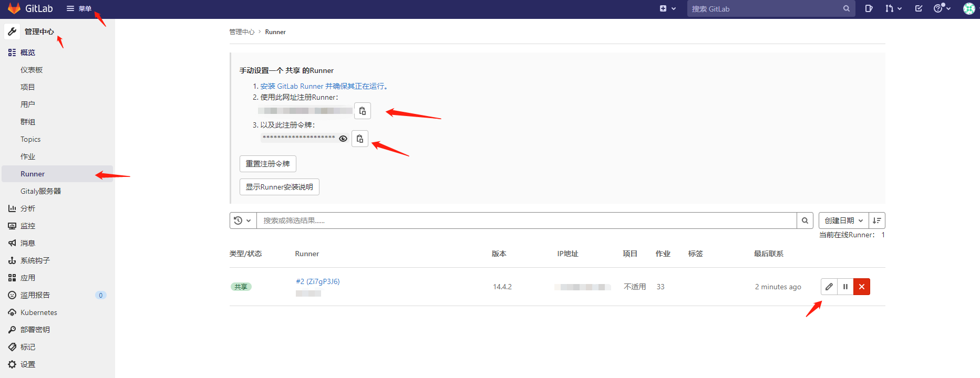
Task: Open the to-do list icon
Action: (919, 8)
